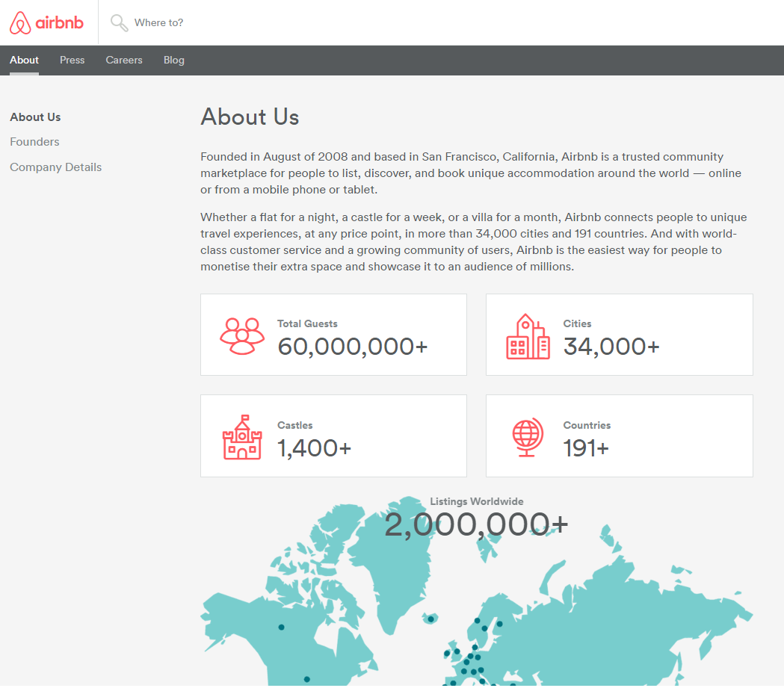This screenshot has width=784, height=688.
Task: Click the Castles 1,400+ stat card
Action: tap(333, 436)
